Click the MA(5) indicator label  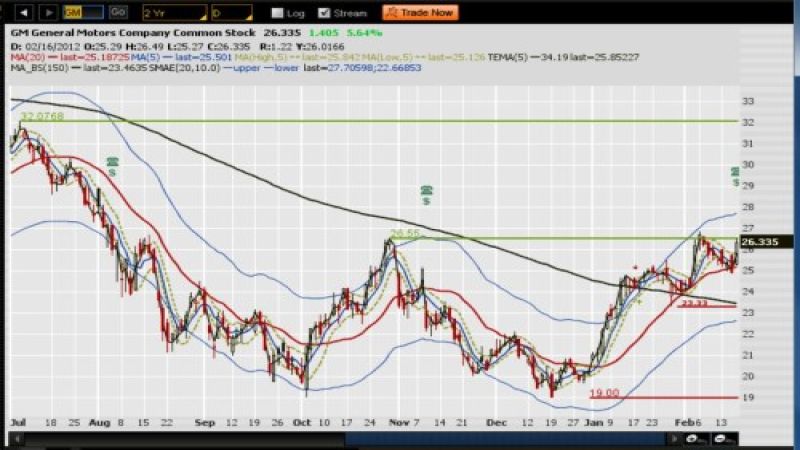(x=145, y=57)
